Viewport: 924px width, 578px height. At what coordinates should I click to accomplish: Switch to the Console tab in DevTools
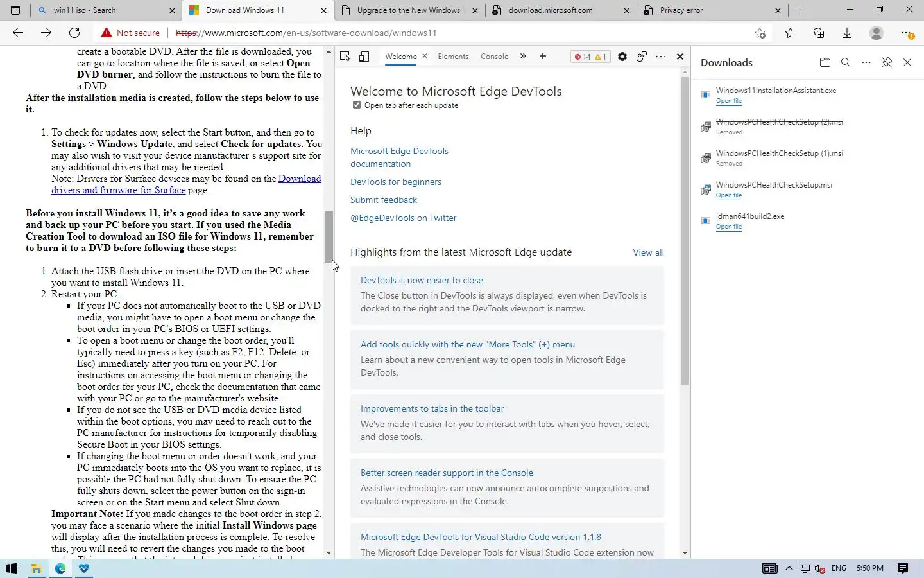[x=494, y=57]
